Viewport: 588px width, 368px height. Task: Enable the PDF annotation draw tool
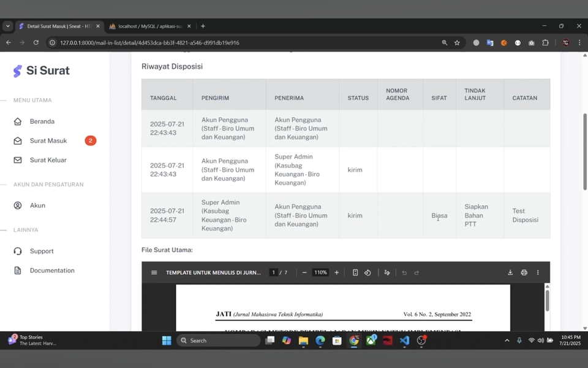click(x=387, y=272)
